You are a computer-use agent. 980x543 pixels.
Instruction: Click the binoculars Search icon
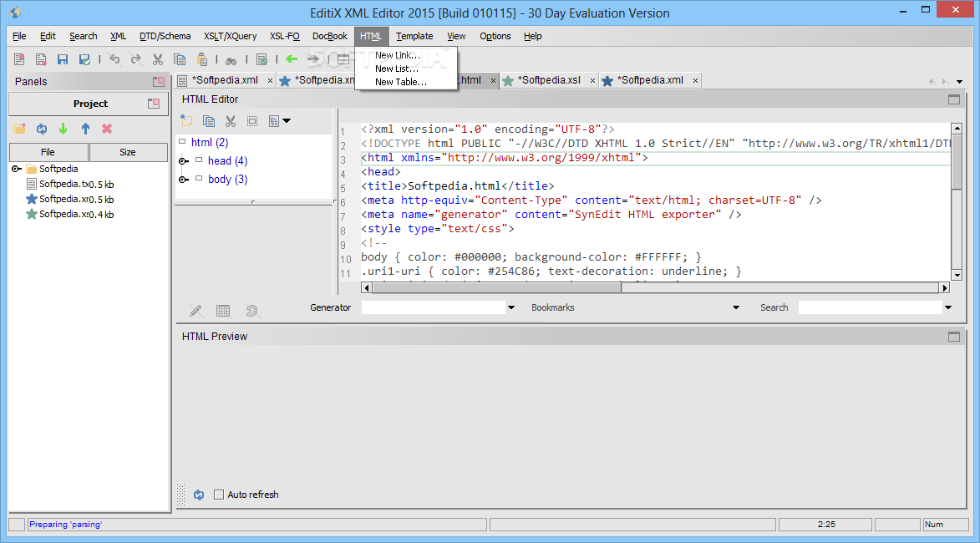click(231, 60)
